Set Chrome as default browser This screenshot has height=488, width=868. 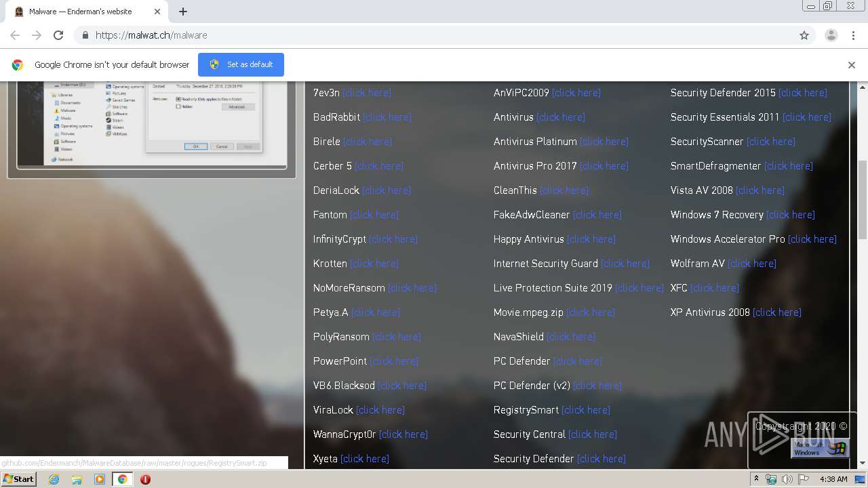coord(241,64)
